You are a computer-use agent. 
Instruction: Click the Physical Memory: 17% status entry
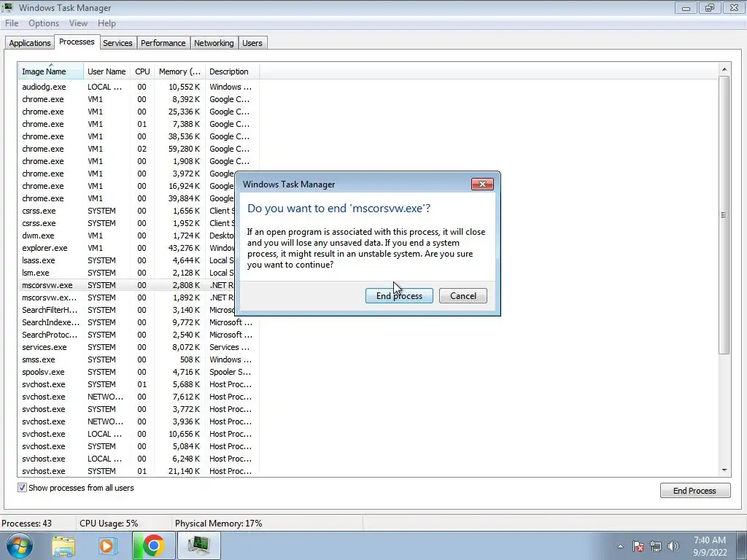pyautogui.click(x=219, y=524)
